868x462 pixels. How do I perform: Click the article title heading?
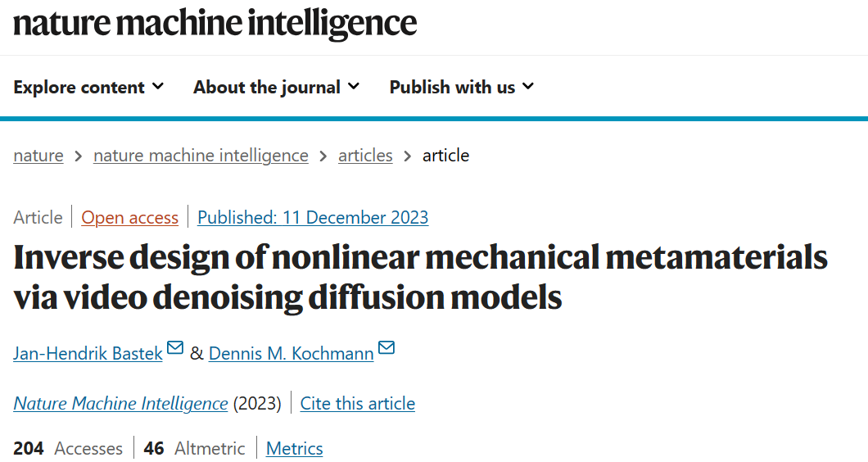pyautogui.click(x=421, y=277)
